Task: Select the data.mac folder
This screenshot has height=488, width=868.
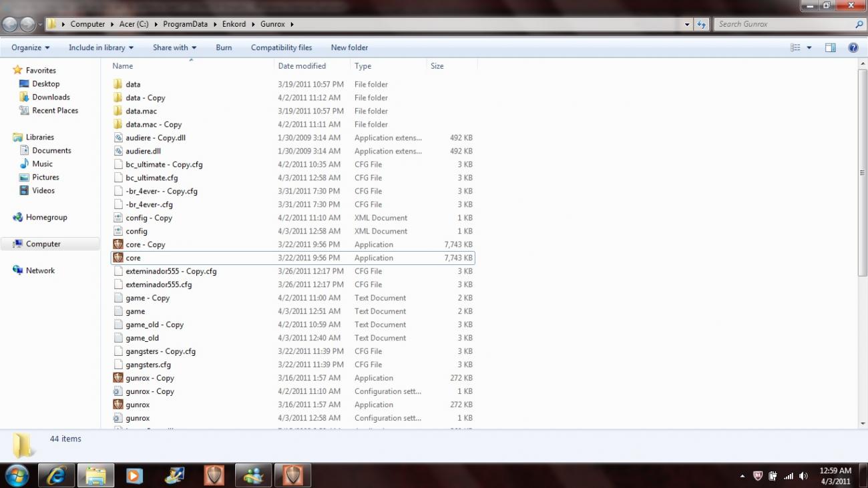Action: tap(141, 111)
